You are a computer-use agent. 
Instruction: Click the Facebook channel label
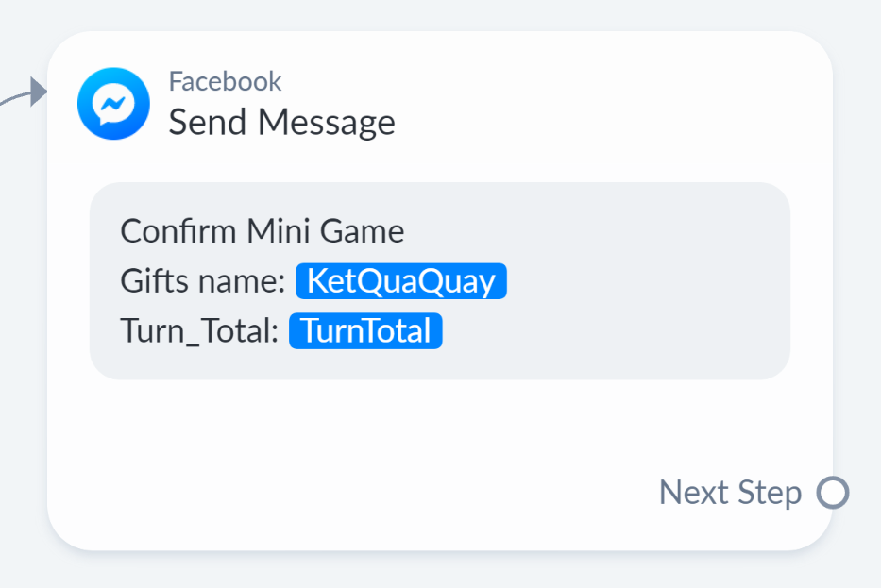click(225, 81)
